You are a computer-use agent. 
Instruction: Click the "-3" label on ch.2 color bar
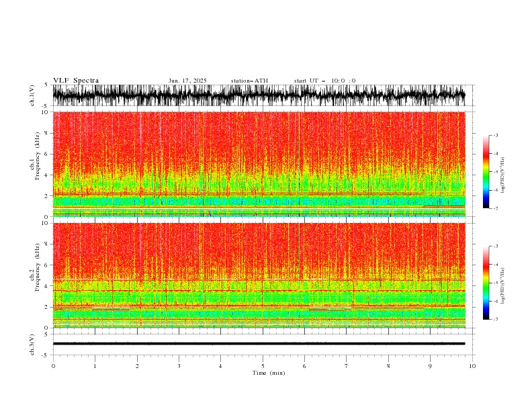pos(495,246)
